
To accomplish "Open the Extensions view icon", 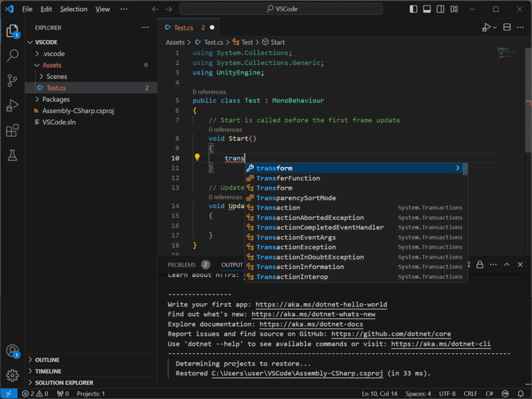I will click(12, 131).
